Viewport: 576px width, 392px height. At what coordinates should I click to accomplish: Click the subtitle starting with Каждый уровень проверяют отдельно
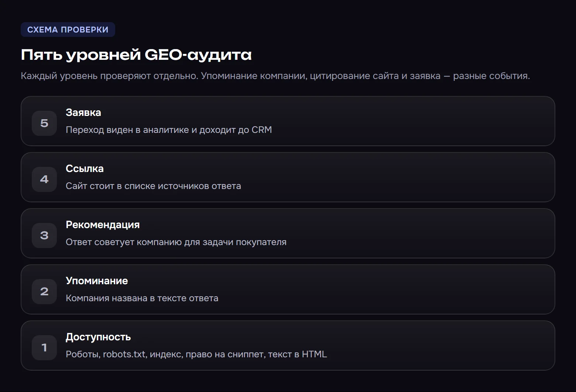click(x=275, y=76)
